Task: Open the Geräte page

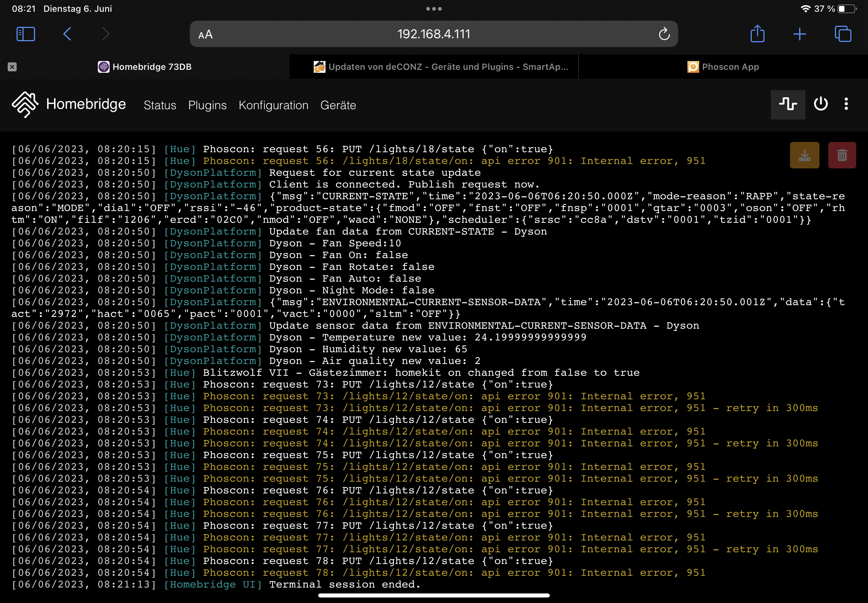Action: pyautogui.click(x=338, y=105)
